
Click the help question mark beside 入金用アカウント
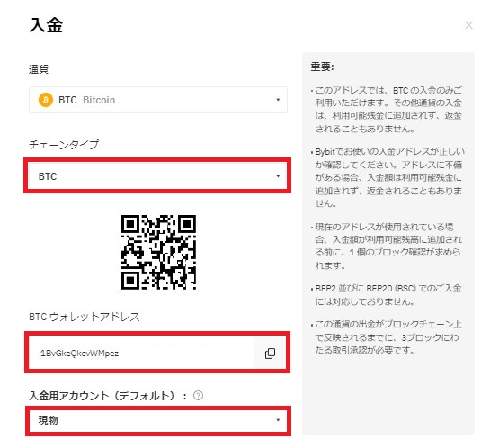coord(198,396)
